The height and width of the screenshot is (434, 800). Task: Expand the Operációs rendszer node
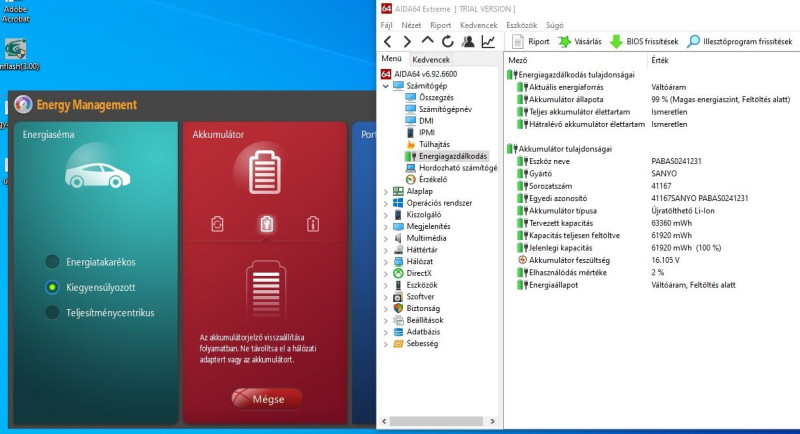click(386, 203)
